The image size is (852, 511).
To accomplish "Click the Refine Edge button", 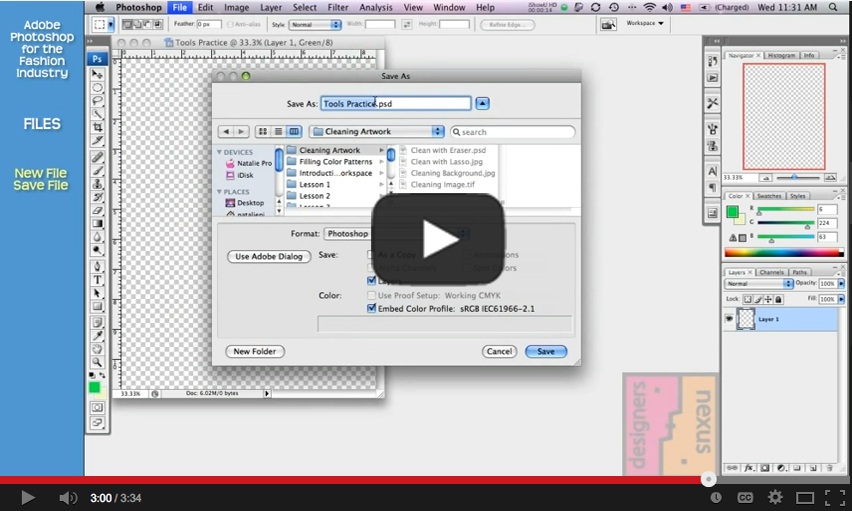I will (x=508, y=24).
